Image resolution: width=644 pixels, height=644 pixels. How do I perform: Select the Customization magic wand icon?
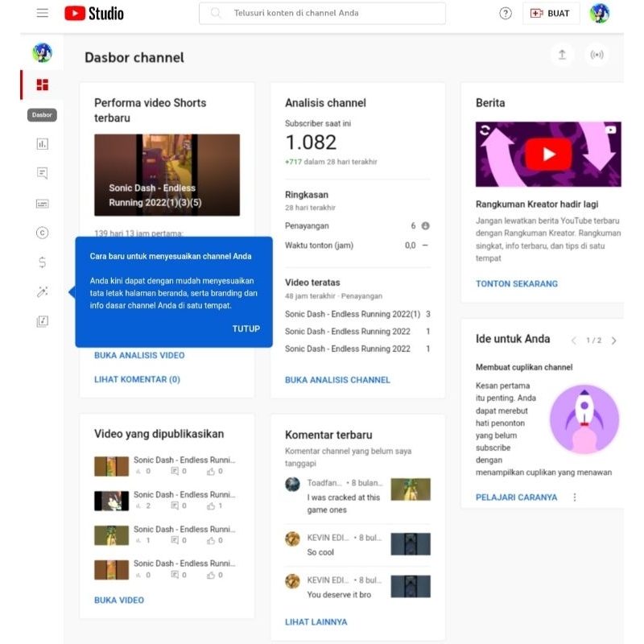click(x=42, y=291)
